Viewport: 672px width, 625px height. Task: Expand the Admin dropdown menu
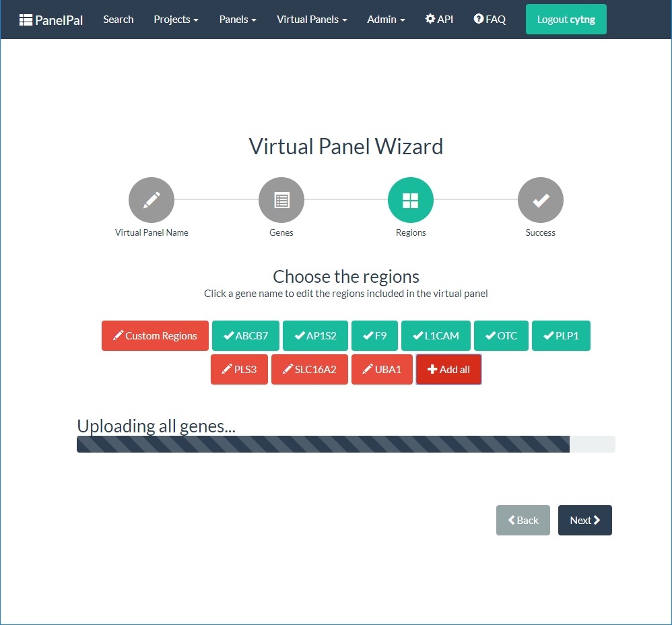[386, 20]
